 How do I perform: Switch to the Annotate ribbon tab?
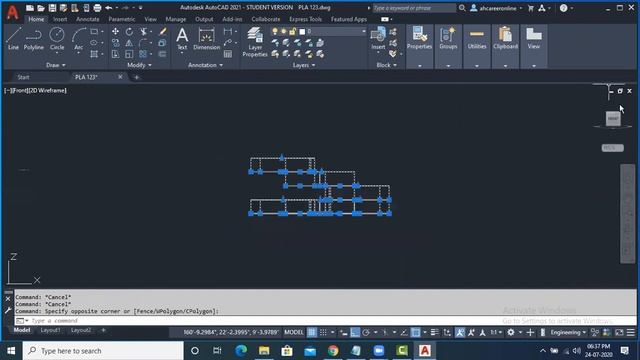tap(87, 19)
